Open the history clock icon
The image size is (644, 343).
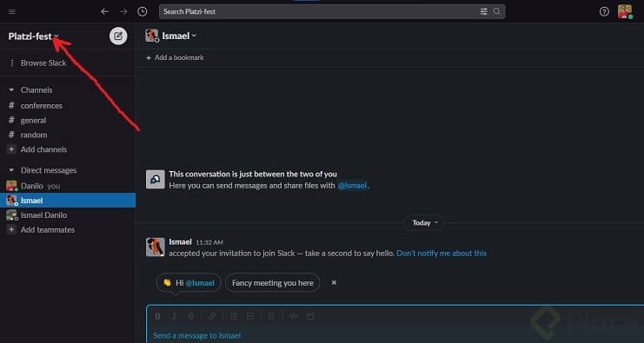[143, 11]
